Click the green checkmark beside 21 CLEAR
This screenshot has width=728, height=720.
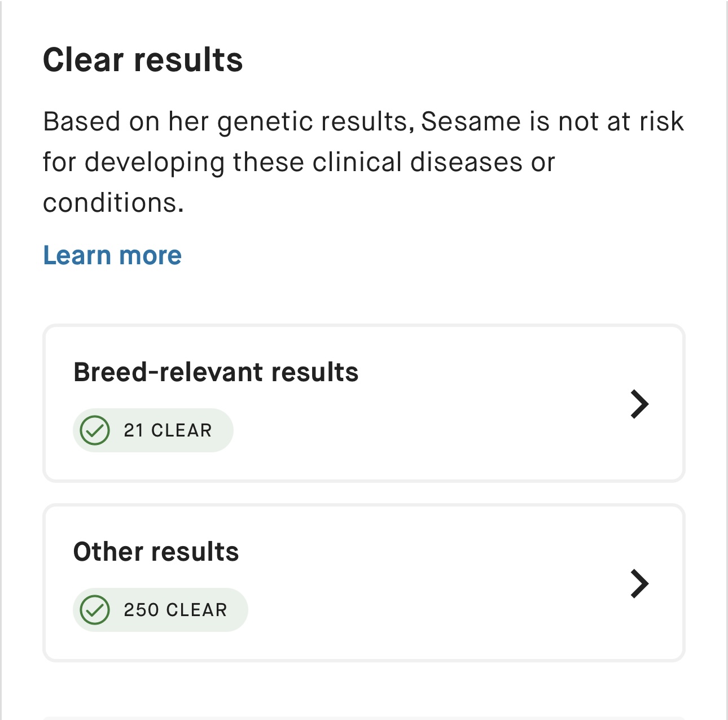[x=95, y=430]
